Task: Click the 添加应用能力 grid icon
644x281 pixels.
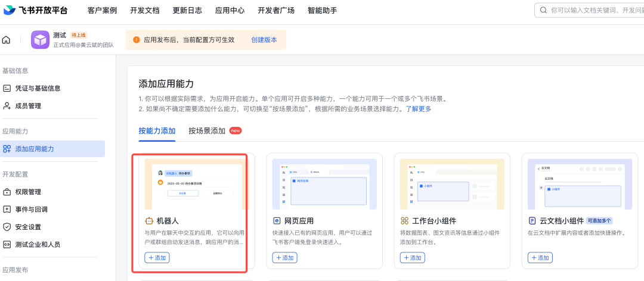Action: pyautogui.click(x=7, y=149)
